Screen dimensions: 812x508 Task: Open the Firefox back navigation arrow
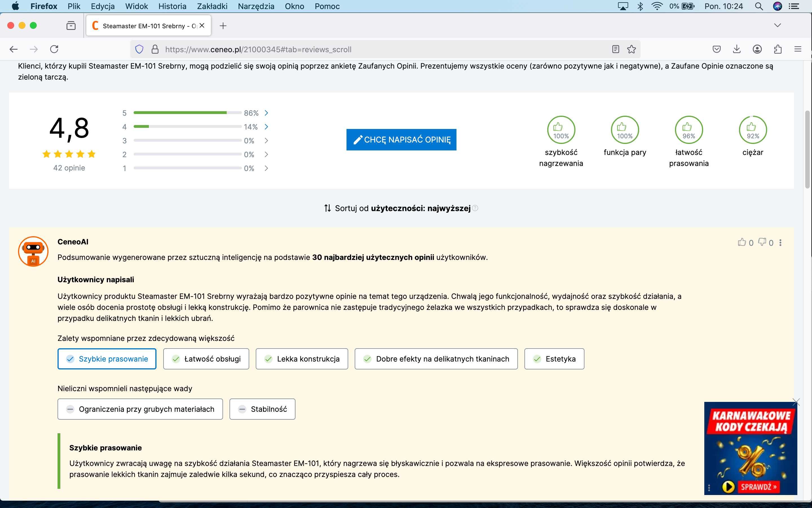point(14,49)
